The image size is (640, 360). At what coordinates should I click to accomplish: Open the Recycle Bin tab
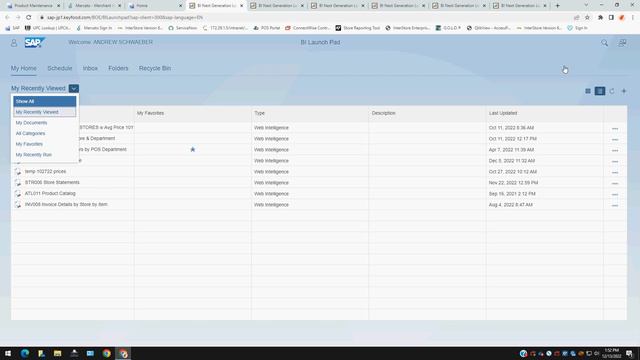[155, 68]
